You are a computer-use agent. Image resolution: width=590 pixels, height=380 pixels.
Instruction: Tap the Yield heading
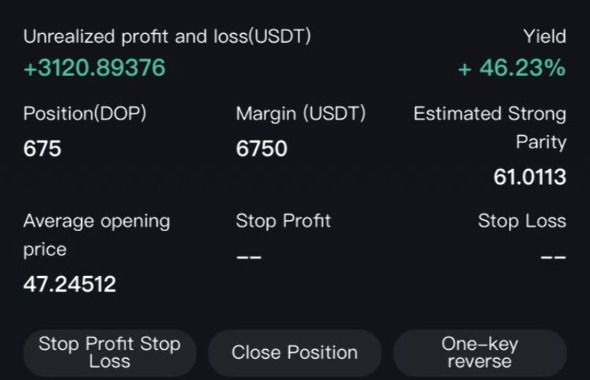pyautogui.click(x=544, y=36)
